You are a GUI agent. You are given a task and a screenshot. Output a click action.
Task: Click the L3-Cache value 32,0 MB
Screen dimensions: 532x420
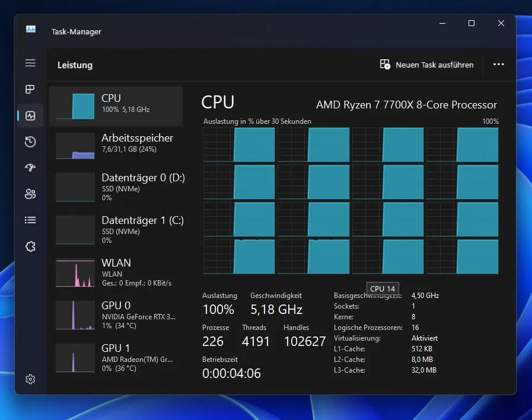(x=424, y=370)
